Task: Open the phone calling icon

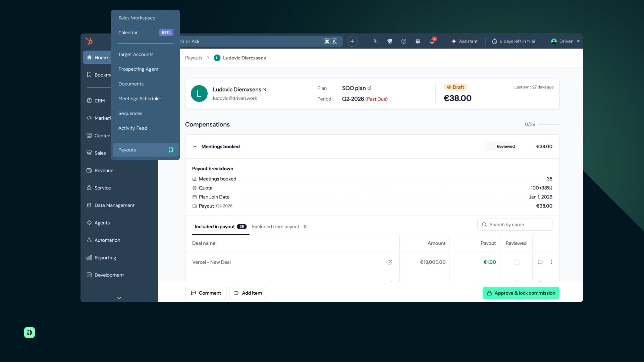Action: click(x=376, y=41)
